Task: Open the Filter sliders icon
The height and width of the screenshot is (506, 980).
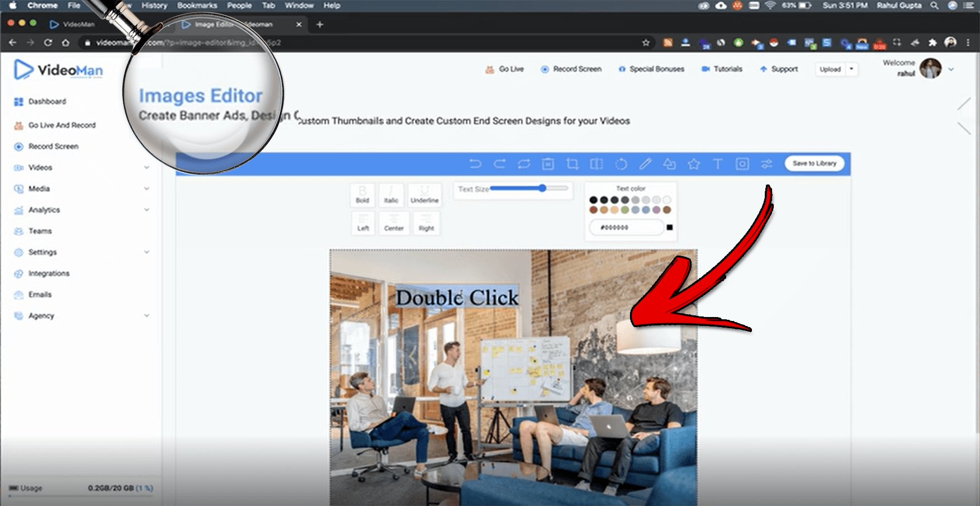Action: tap(766, 164)
